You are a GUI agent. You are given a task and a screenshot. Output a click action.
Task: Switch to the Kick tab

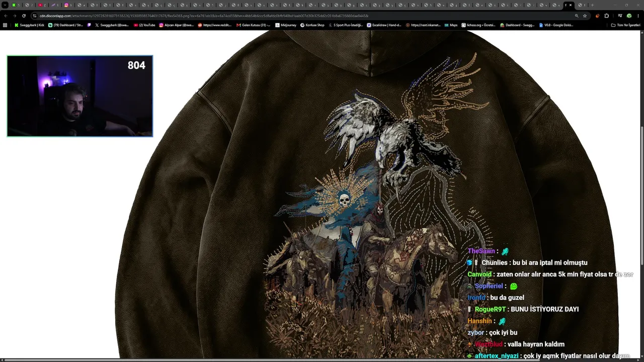[x=17, y=5]
